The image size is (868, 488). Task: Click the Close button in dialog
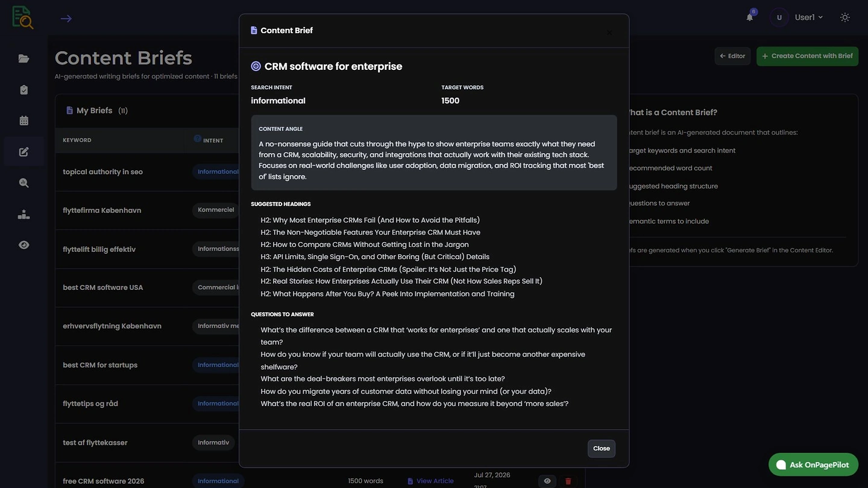[601, 448]
